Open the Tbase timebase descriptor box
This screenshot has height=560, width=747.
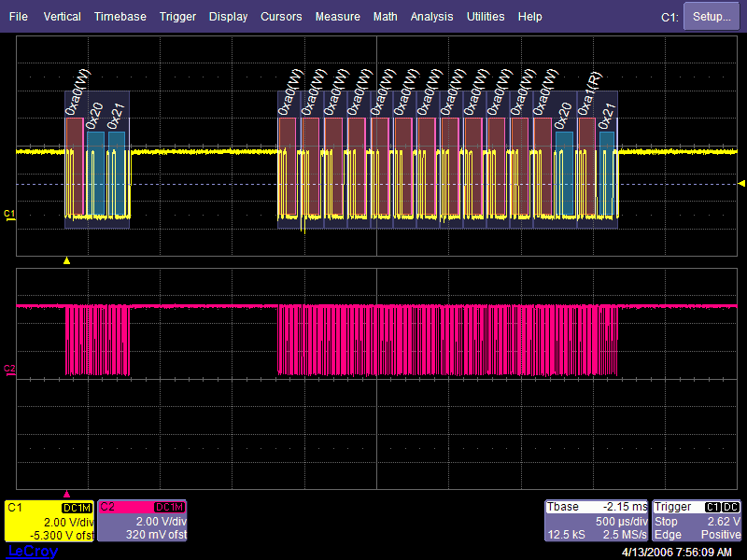click(596, 521)
